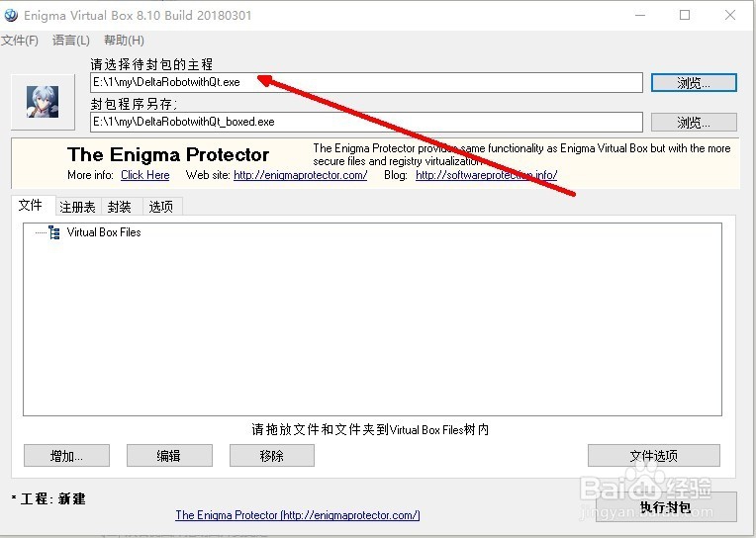Open the 语言(L) menu
This screenshot has width=756, height=538.
pos(71,40)
